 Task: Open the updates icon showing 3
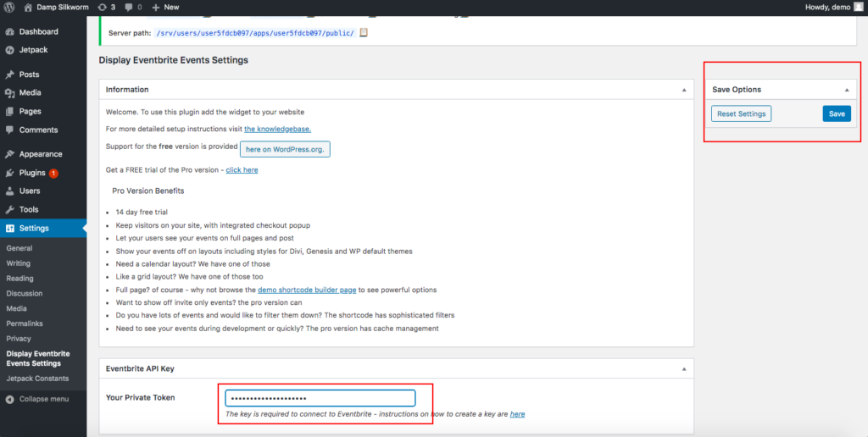[x=106, y=7]
